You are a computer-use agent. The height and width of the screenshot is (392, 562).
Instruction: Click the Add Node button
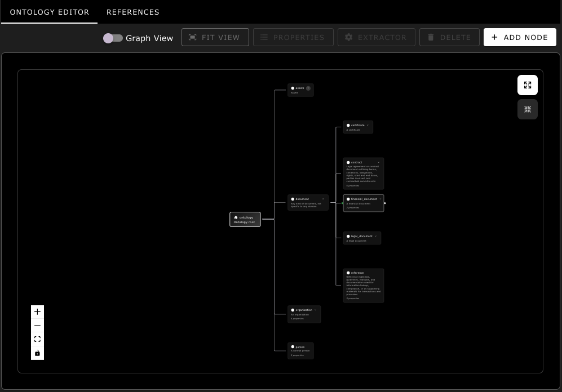pyautogui.click(x=520, y=37)
